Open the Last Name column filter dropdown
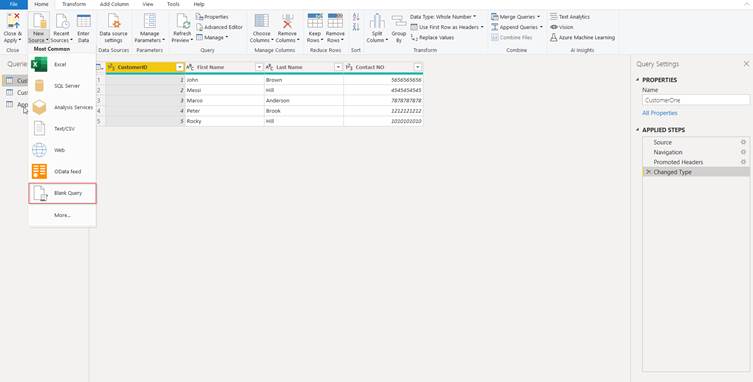Image resolution: width=753 pixels, height=382 pixels. [338, 67]
